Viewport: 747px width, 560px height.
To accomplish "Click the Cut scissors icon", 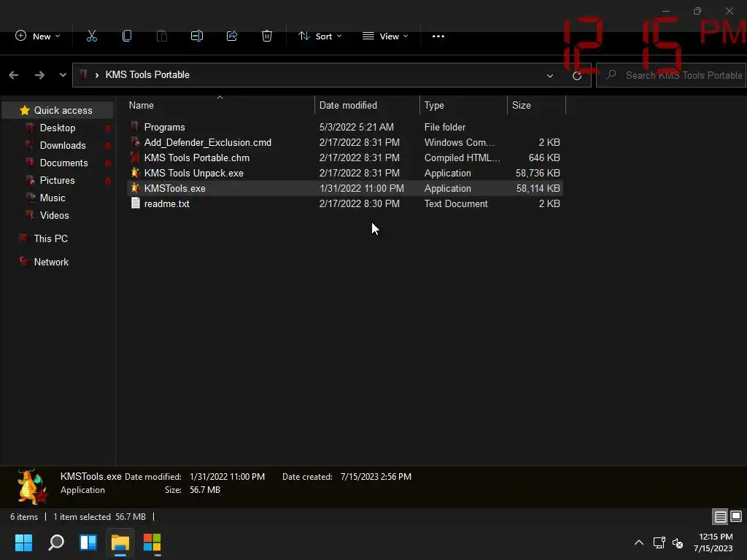I will (x=92, y=36).
